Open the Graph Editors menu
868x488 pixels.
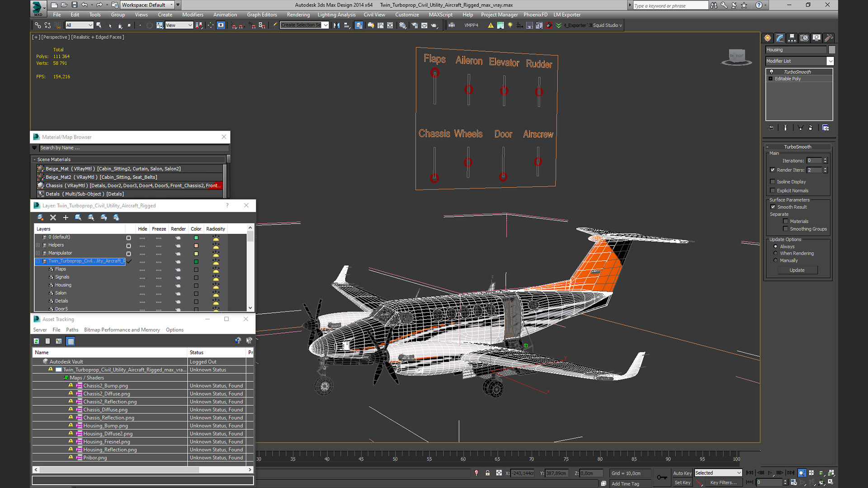pyautogui.click(x=262, y=15)
